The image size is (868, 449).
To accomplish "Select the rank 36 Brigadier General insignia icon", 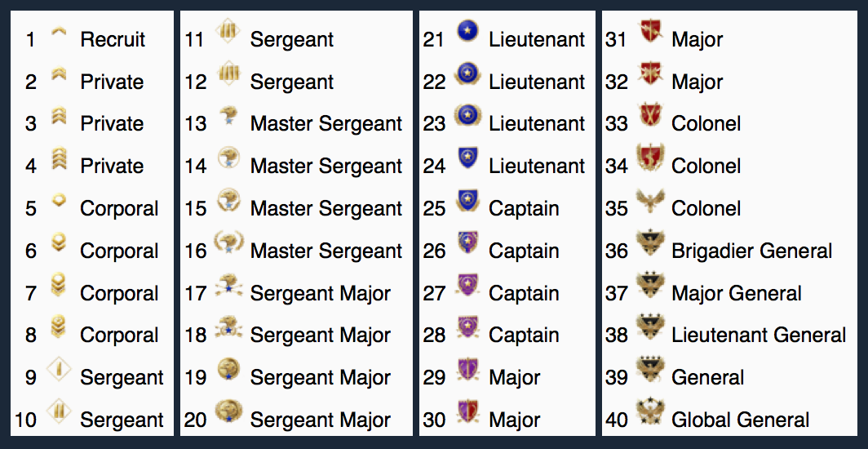I will [x=650, y=243].
